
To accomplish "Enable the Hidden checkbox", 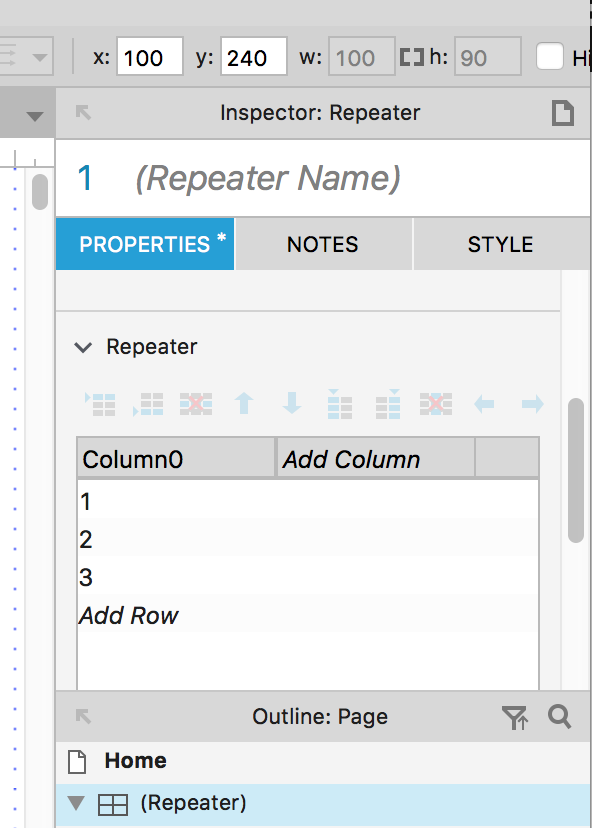I will pos(551,57).
